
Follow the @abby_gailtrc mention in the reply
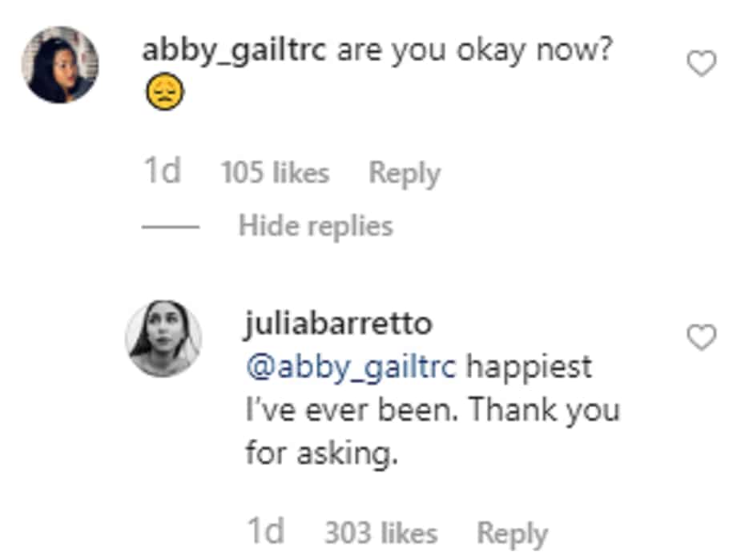[351, 367]
